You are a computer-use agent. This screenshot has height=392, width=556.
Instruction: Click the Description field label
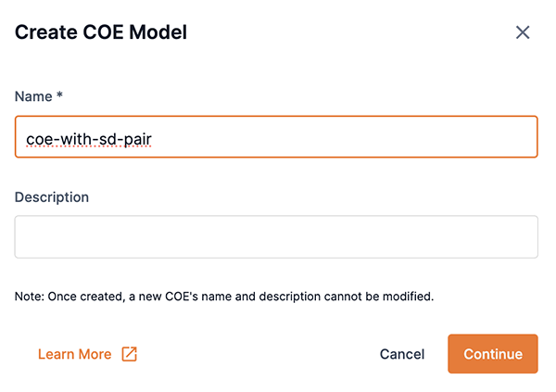[52, 196]
